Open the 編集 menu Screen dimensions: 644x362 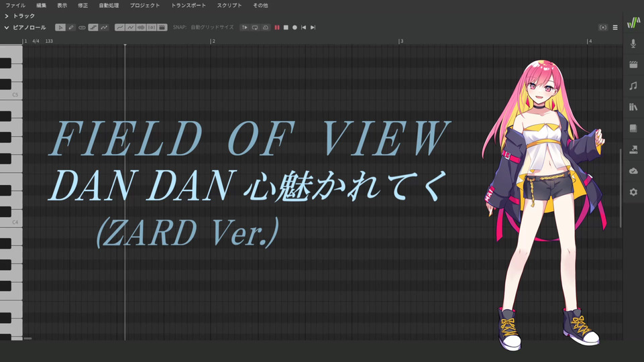click(x=42, y=5)
